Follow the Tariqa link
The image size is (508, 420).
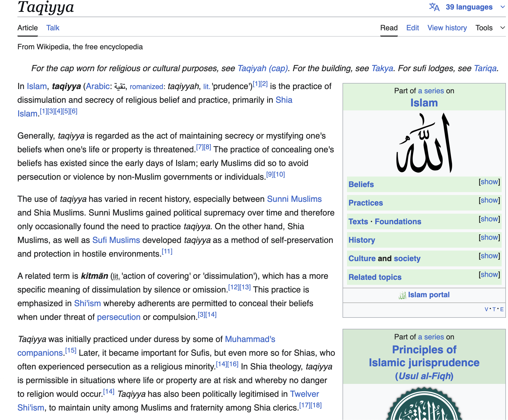click(485, 68)
